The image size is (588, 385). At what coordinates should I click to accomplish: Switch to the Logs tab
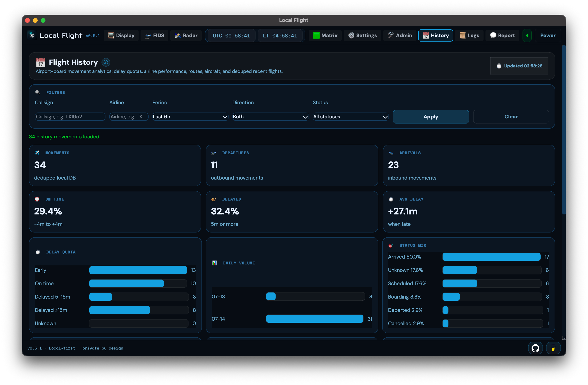tap(469, 36)
